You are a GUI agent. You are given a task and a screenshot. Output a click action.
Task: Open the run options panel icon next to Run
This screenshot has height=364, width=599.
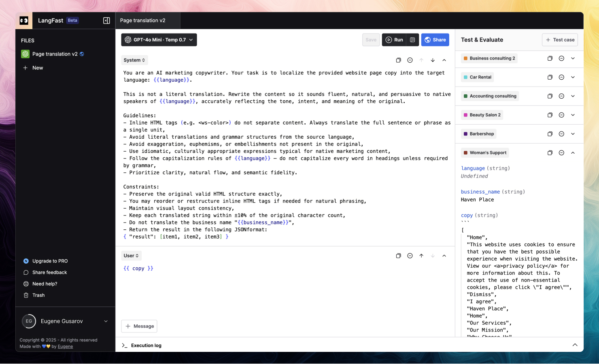(412, 40)
